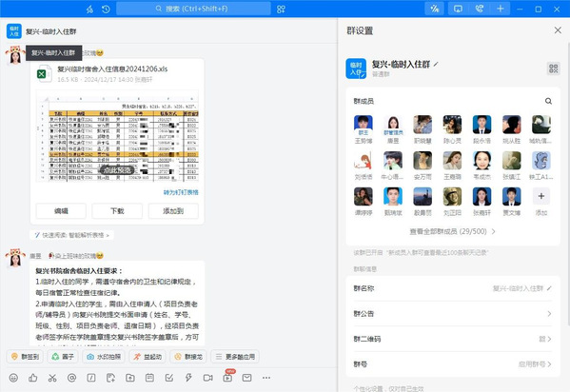Open 更多酷应用 menu
The height and width of the screenshot is (392, 570).
pyautogui.click(x=235, y=357)
